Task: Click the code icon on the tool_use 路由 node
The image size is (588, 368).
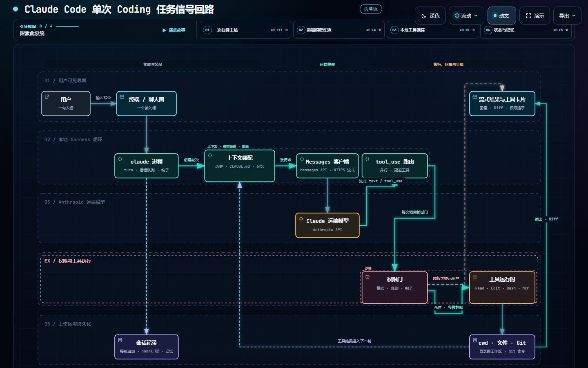Action: pos(367,159)
